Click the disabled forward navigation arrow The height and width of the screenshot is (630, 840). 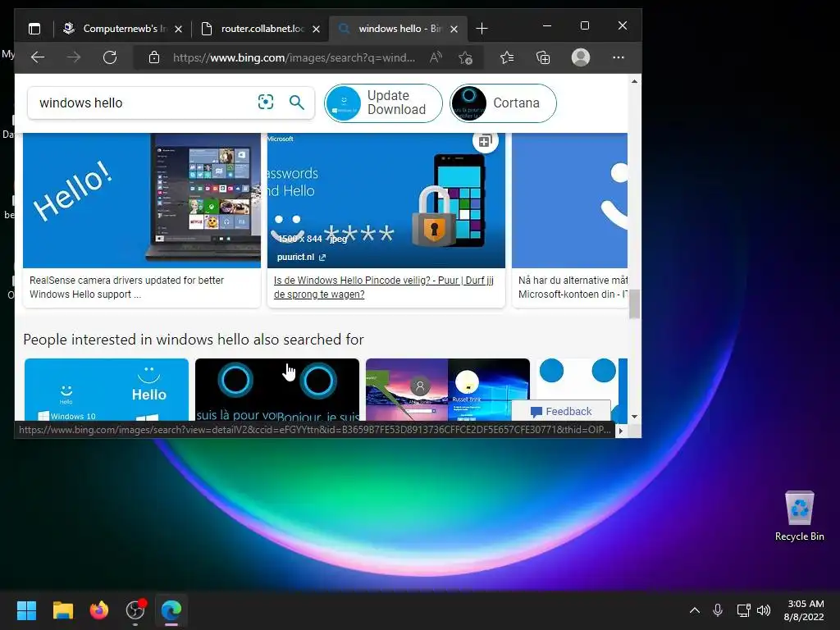[x=73, y=57]
